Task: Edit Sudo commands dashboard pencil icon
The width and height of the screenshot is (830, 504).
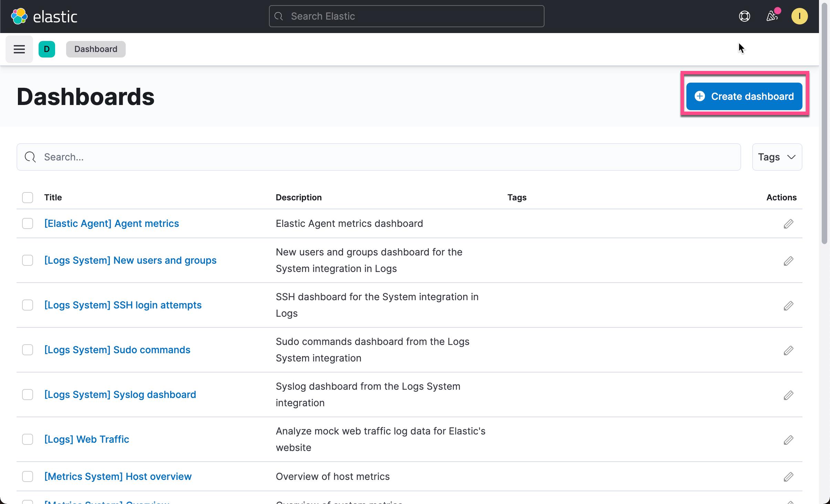Action: 788,350
